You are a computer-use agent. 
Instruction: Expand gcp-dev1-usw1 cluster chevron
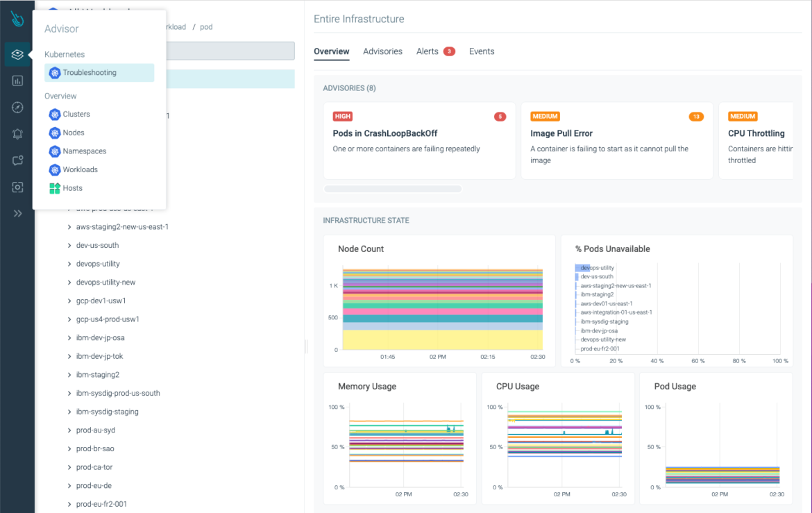(69, 301)
